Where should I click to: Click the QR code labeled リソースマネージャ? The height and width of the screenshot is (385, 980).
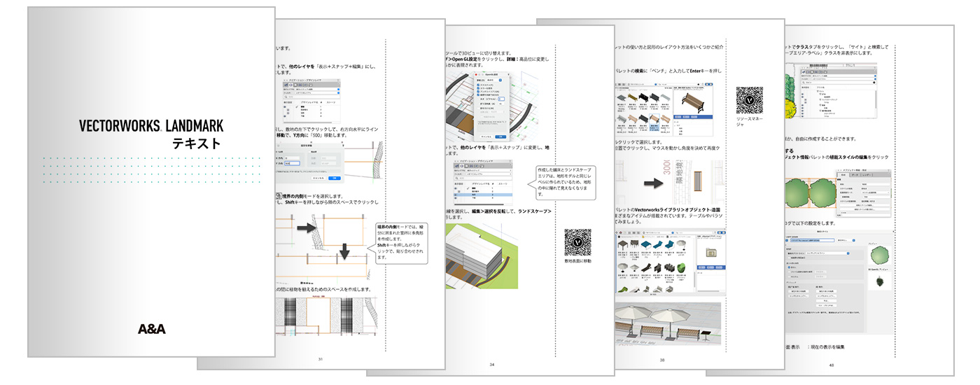(750, 100)
